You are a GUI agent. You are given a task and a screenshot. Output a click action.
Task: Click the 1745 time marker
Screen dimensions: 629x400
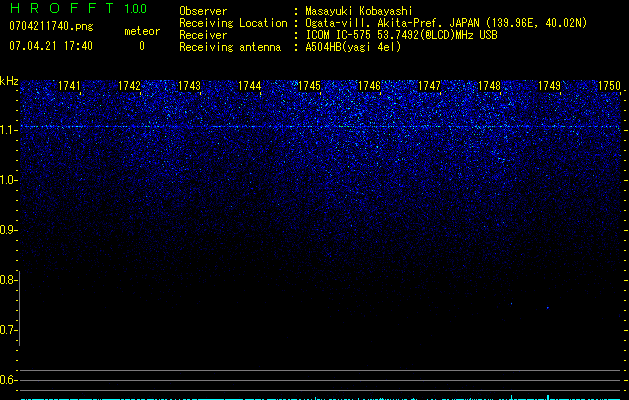(310, 86)
